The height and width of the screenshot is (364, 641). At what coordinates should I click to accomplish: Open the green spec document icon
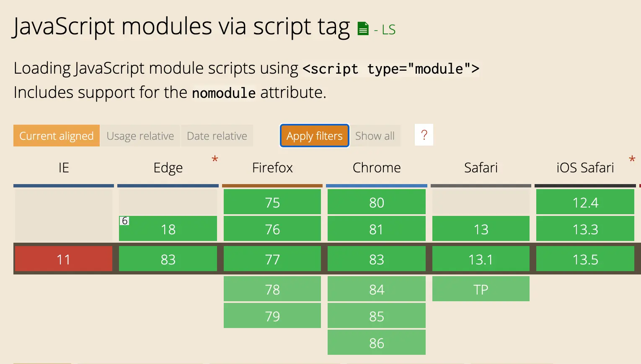coord(363,29)
